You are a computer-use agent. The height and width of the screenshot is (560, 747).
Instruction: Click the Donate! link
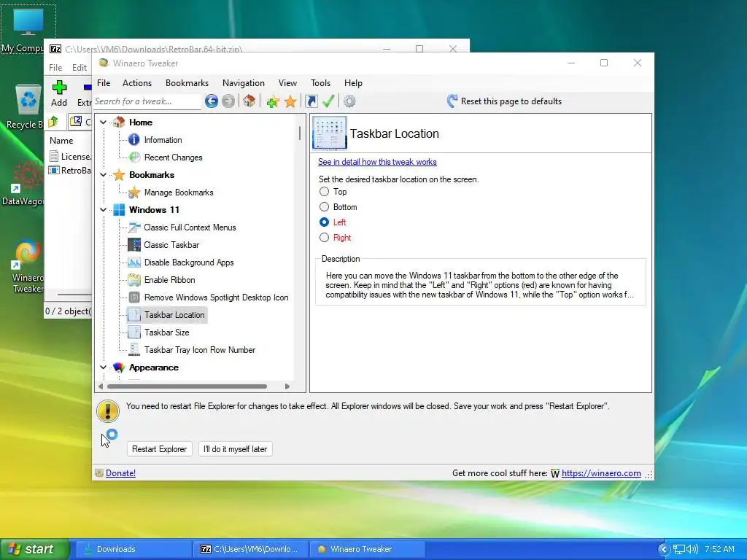coord(120,472)
